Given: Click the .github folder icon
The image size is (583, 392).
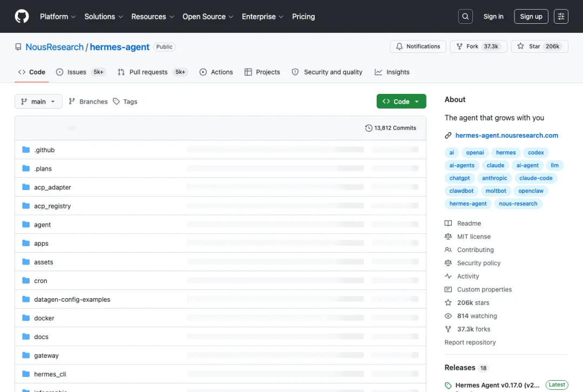Looking at the screenshot, I should click(26, 150).
